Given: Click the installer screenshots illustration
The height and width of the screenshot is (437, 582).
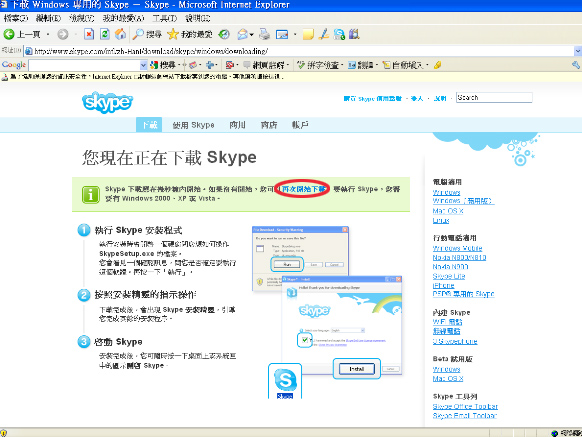Looking at the screenshot, I should click(327, 312).
